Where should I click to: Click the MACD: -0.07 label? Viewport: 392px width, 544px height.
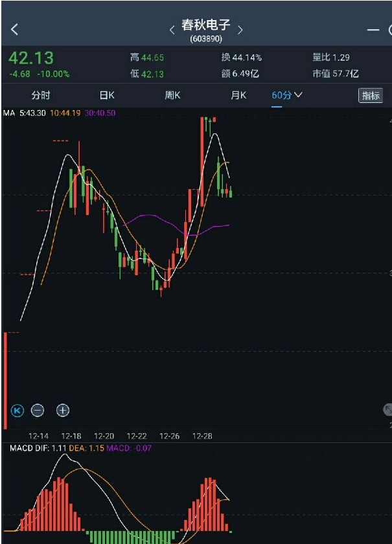click(129, 448)
